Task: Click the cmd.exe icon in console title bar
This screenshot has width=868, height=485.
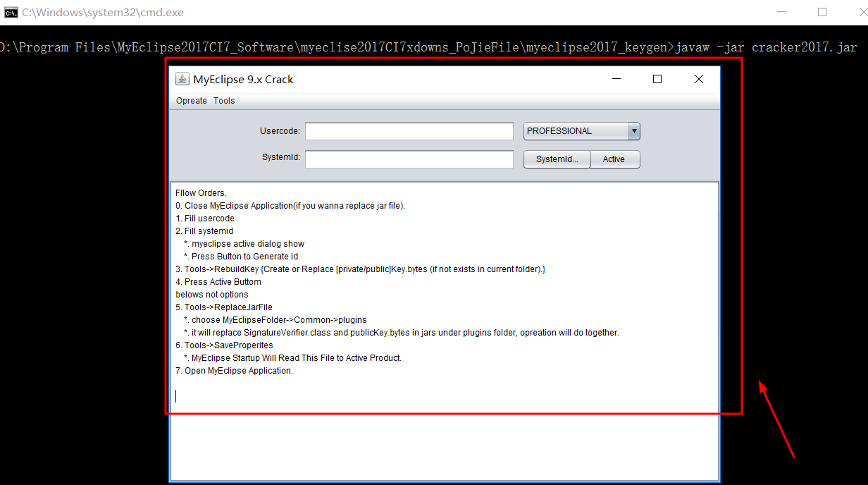Action: tap(11, 12)
